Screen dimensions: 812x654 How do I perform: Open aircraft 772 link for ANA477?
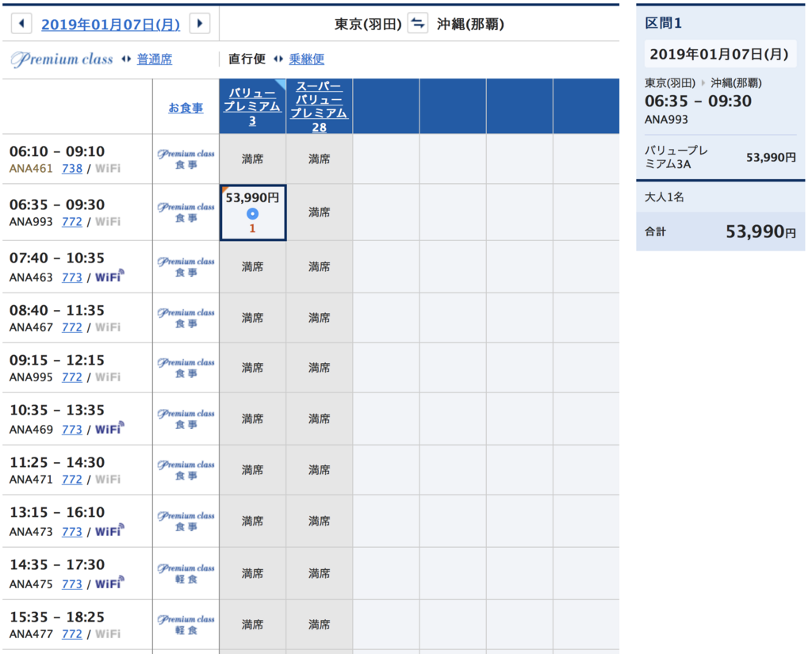72,634
